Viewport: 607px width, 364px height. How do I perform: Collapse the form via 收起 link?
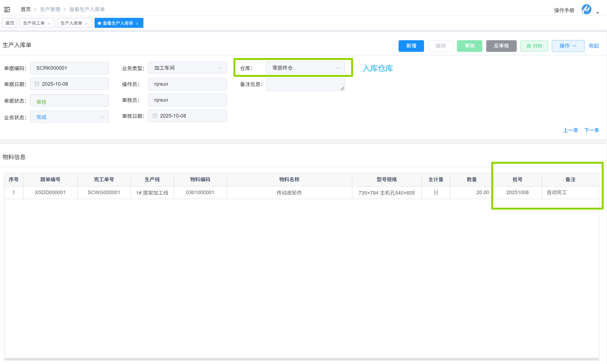pos(593,46)
